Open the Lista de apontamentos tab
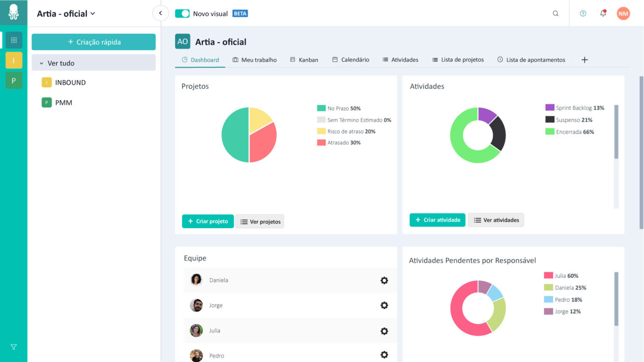 tap(531, 60)
